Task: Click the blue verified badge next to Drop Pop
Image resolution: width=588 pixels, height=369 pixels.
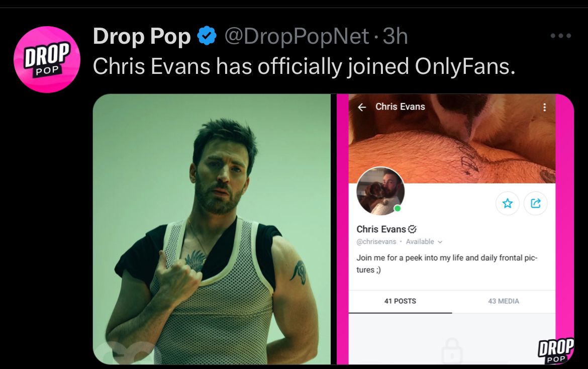Action: [206, 36]
